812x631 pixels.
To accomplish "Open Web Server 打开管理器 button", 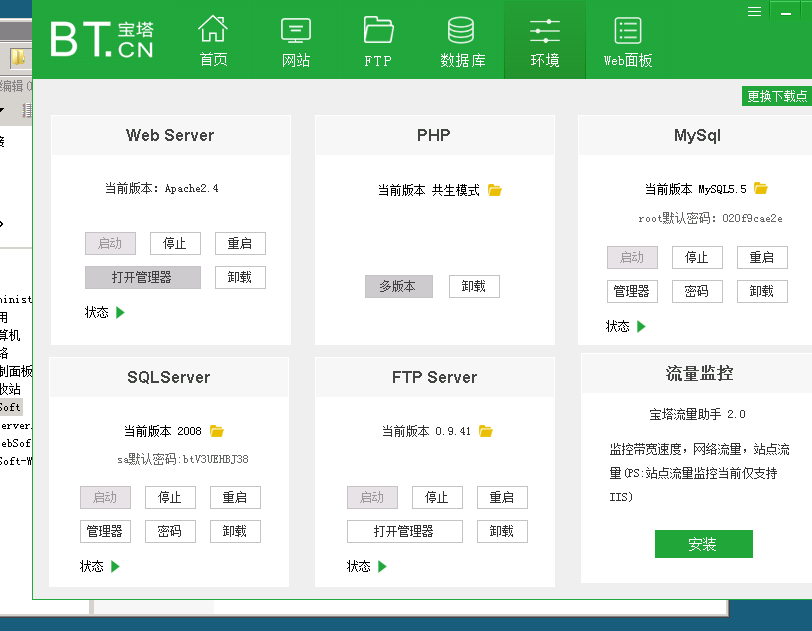I will [142, 277].
